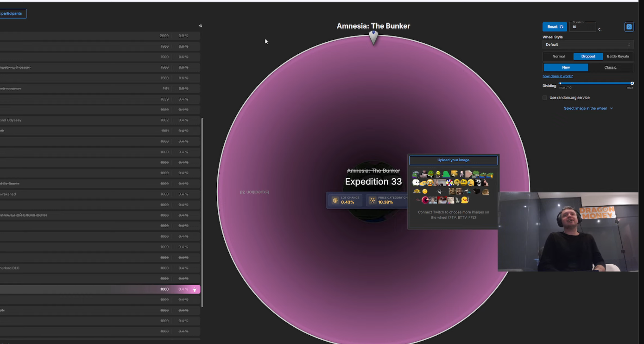Choose the black blob emote
Screen dimensions: 644x344
(x=477, y=191)
